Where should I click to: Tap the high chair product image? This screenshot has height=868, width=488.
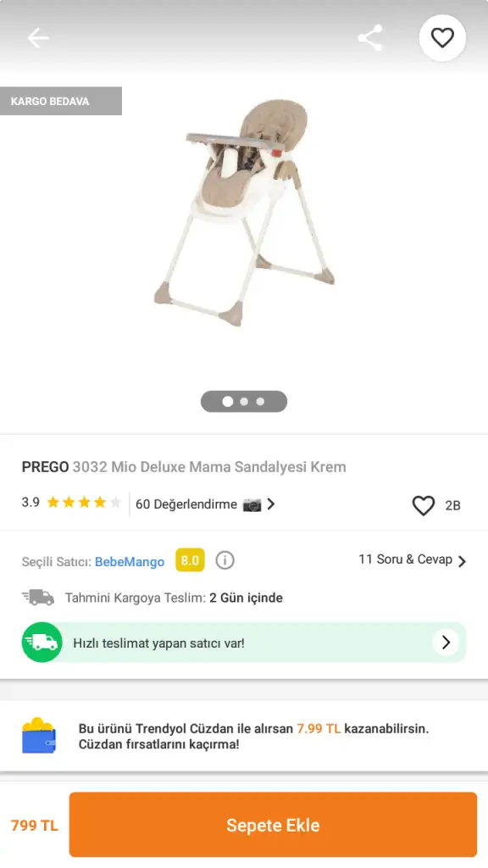pyautogui.click(x=244, y=213)
